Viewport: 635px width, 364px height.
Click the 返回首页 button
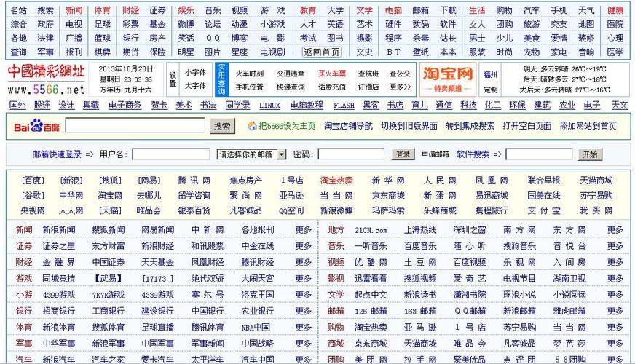(322, 52)
